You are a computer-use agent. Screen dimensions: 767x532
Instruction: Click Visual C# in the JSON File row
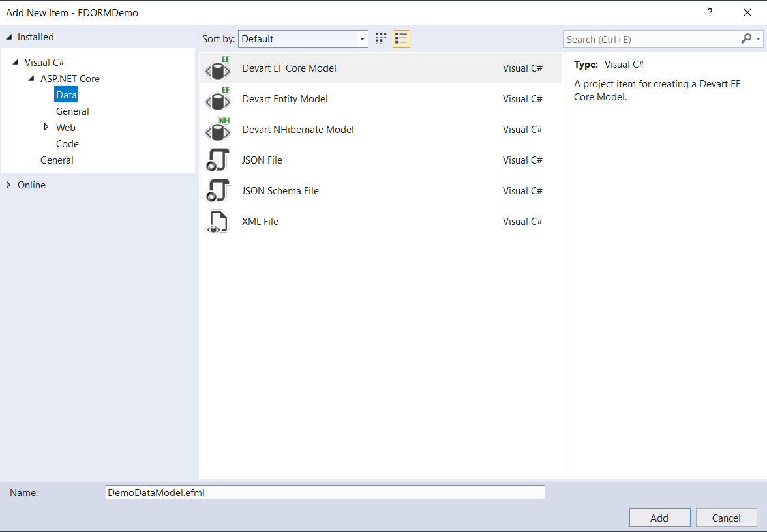pos(522,160)
